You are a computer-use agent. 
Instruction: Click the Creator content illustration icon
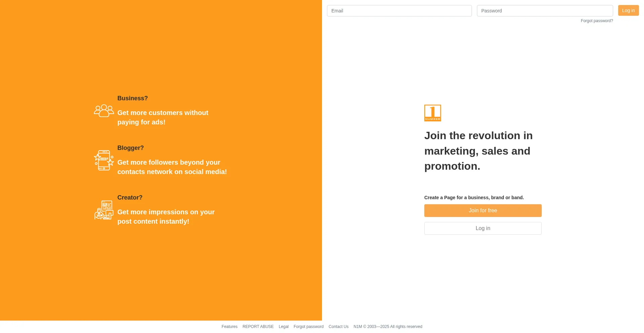(104, 210)
